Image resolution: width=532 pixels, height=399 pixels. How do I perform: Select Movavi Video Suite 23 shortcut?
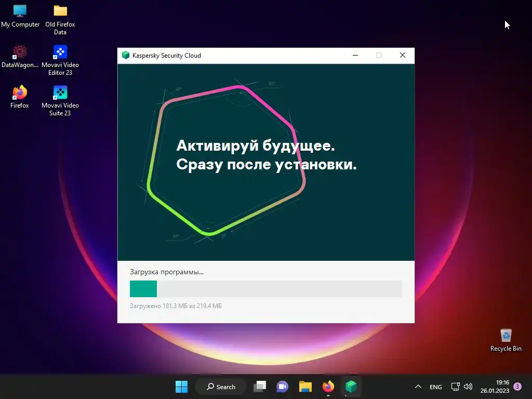click(60, 101)
